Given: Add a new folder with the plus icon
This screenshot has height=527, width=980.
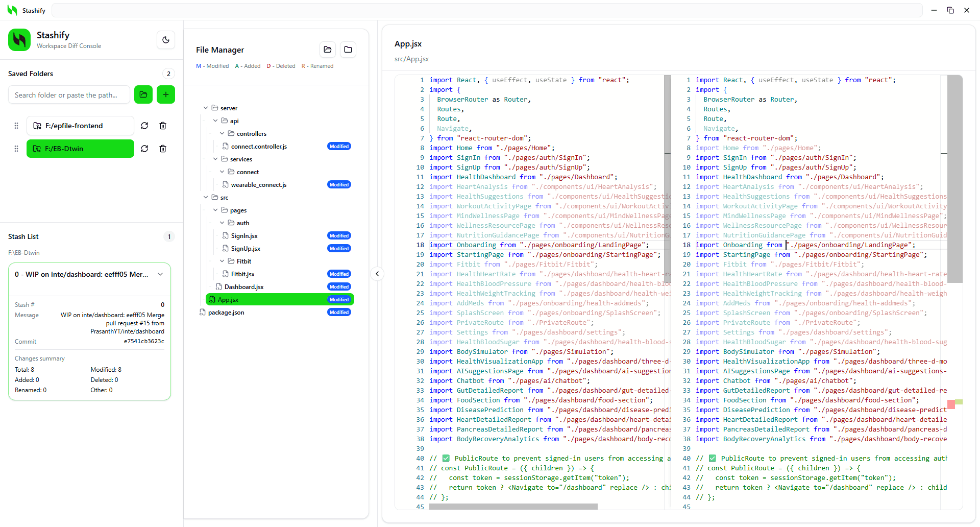Looking at the screenshot, I should [165, 94].
